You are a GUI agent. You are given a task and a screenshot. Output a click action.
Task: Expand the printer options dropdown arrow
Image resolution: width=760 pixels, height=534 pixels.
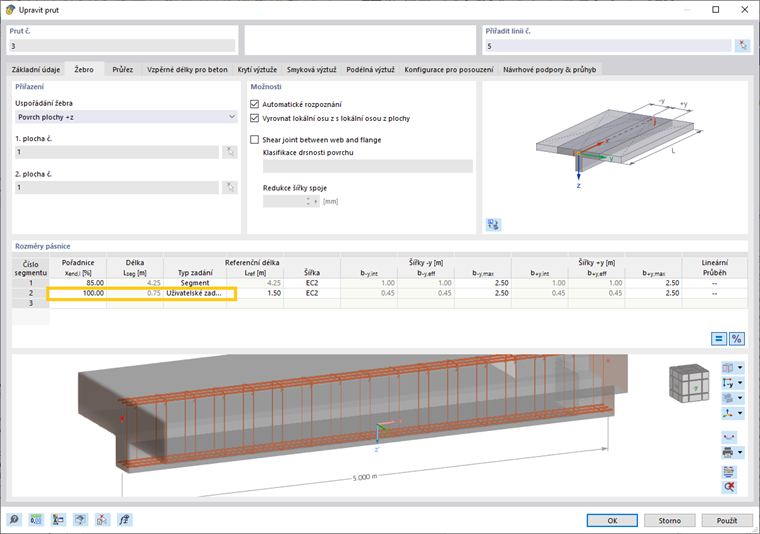coord(740,453)
